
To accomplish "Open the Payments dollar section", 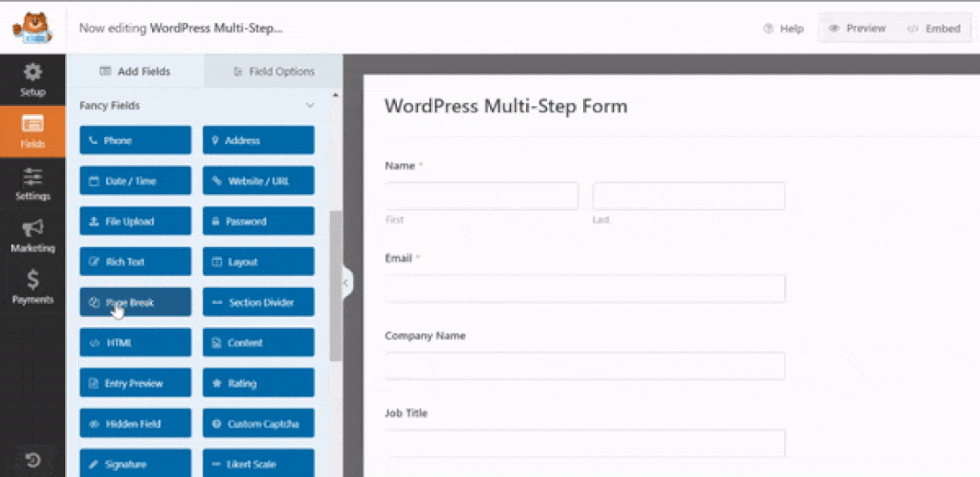I will coord(32,287).
